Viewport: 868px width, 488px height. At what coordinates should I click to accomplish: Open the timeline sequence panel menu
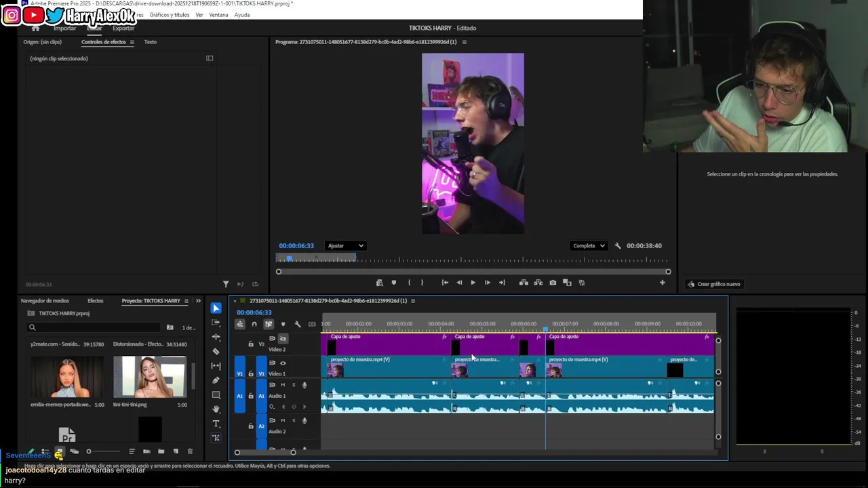[412, 301]
